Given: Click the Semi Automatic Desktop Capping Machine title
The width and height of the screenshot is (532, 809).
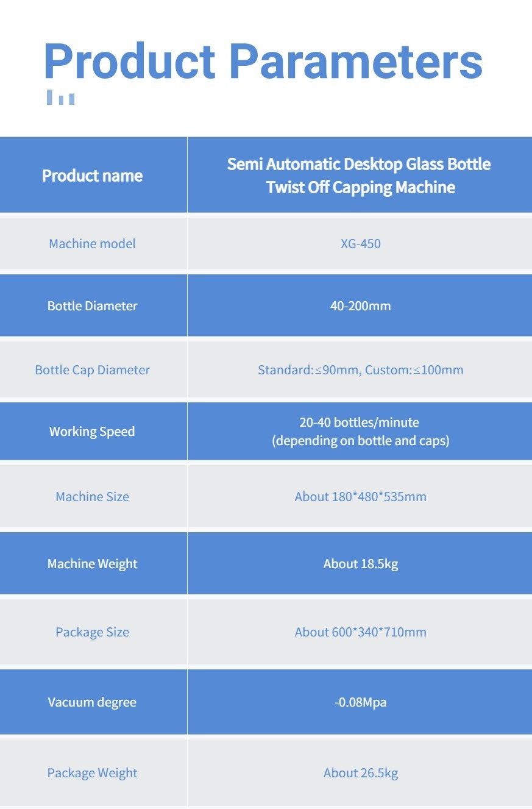Looking at the screenshot, I should pyautogui.click(x=360, y=176).
